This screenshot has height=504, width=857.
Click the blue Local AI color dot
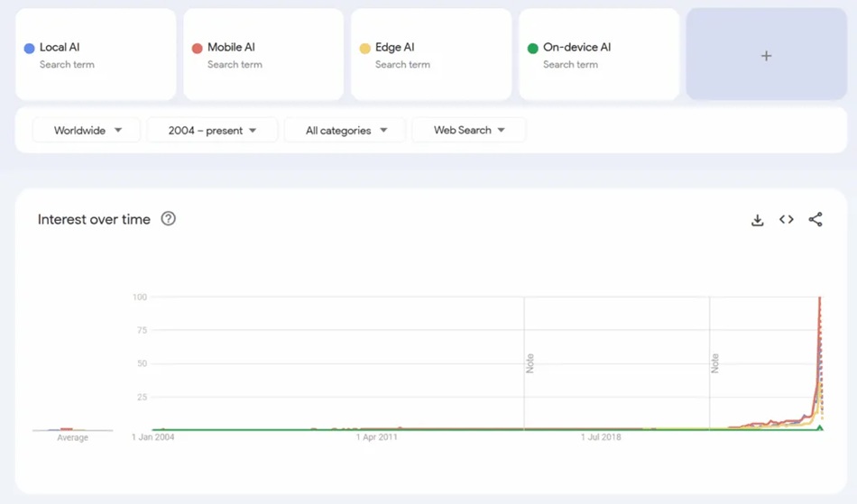pos(30,48)
